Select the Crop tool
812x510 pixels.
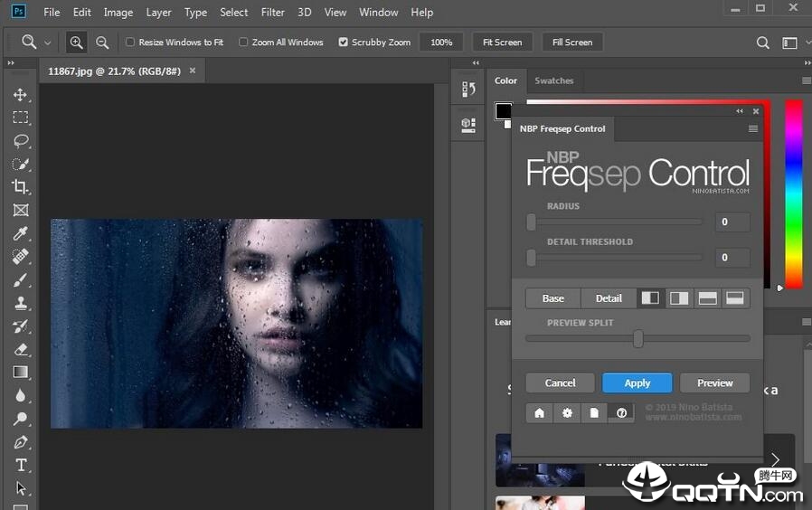(20, 187)
